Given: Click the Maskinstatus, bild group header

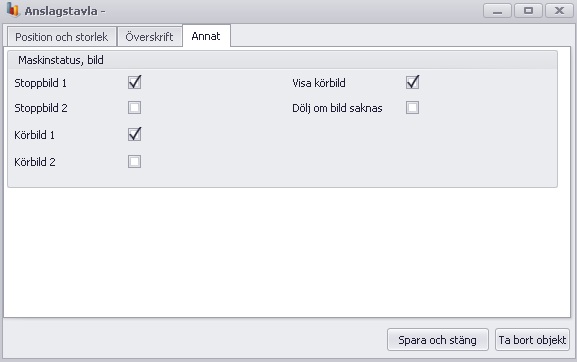Looking at the screenshot, I should tap(282, 60).
